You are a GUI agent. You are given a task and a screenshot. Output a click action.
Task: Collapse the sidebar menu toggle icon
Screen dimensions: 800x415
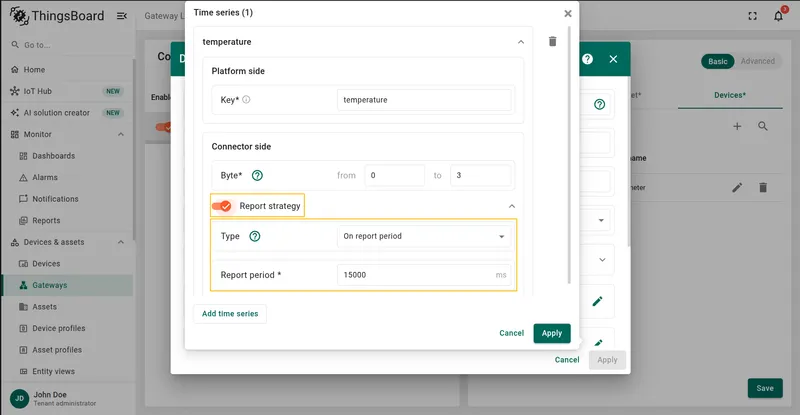(x=121, y=16)
